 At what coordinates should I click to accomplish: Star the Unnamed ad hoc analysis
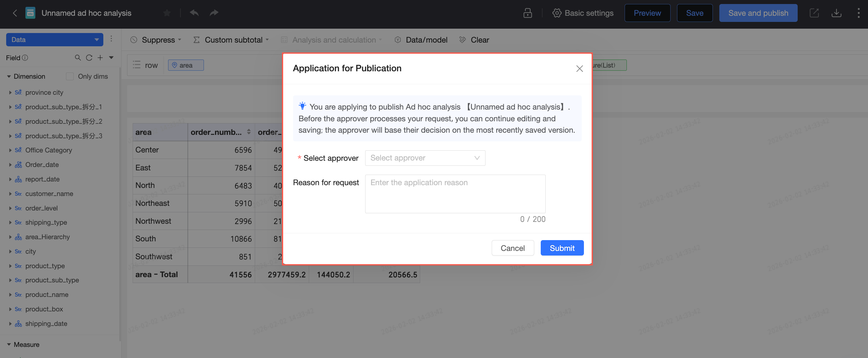pyautogui.click(x=167, y=13)
